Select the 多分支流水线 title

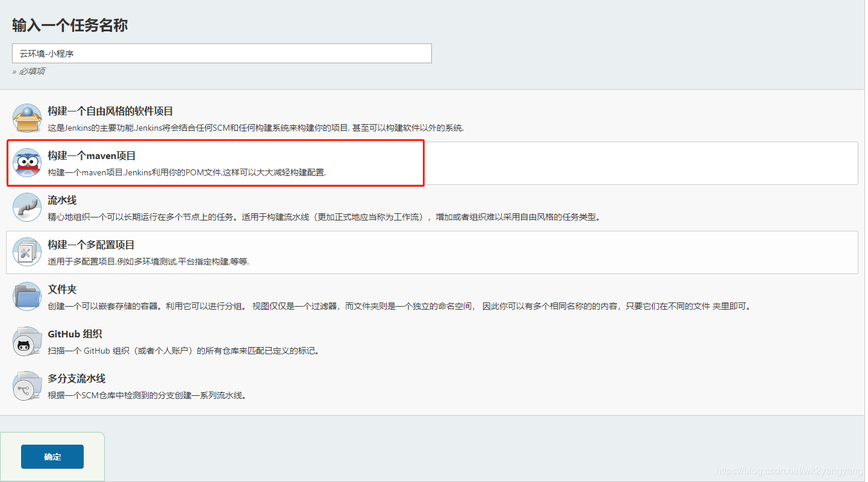pyautogui.click(x=76, y=379)
